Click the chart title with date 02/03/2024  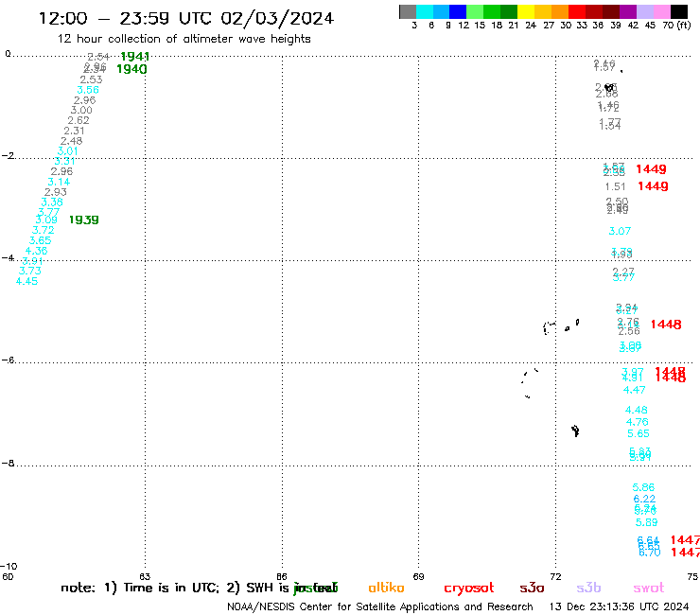[x=186, y=18]
